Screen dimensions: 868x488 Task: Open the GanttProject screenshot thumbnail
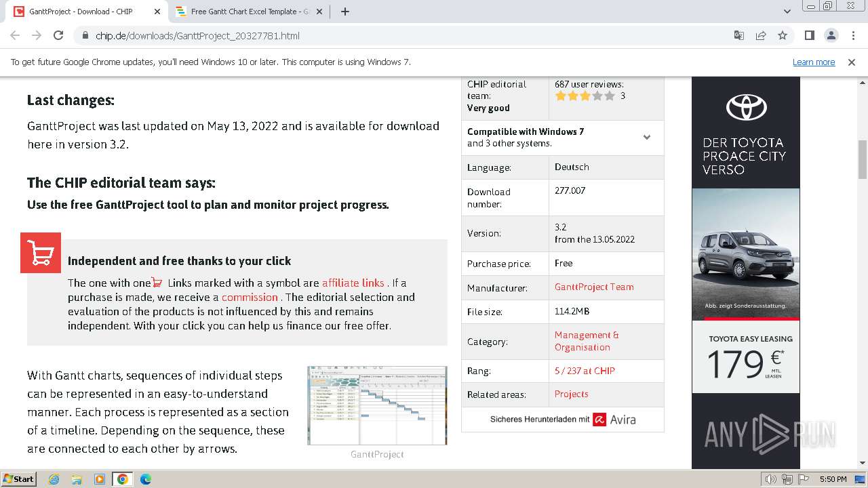point(377,405)
